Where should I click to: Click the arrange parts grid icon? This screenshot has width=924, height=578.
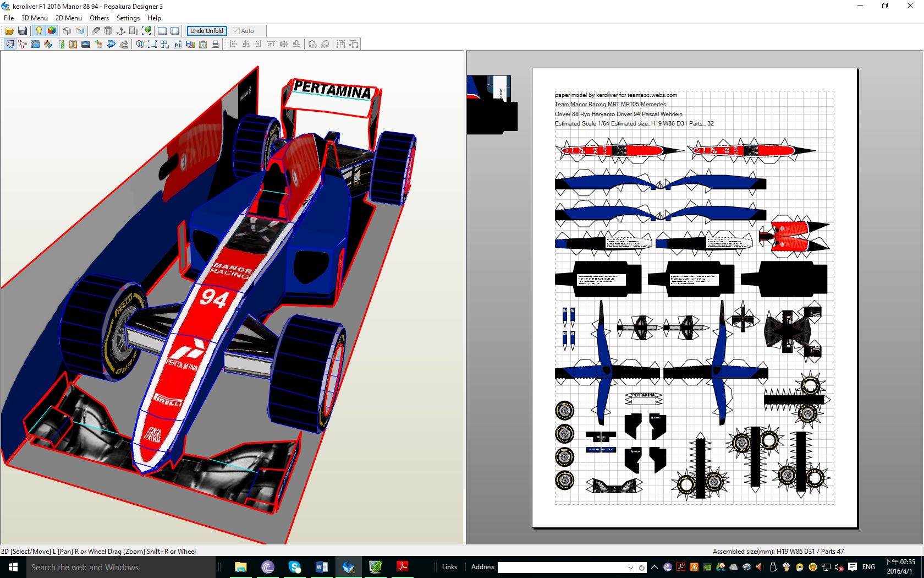pos(164,44)
